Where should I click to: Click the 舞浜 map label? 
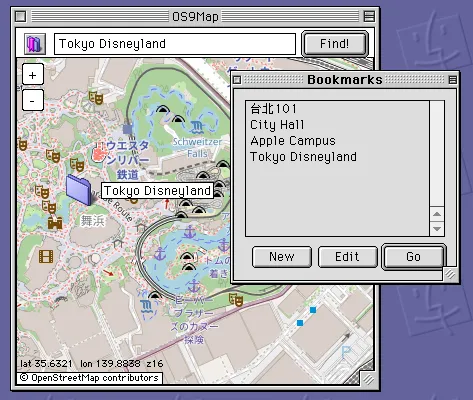click(x=93, y=221)
